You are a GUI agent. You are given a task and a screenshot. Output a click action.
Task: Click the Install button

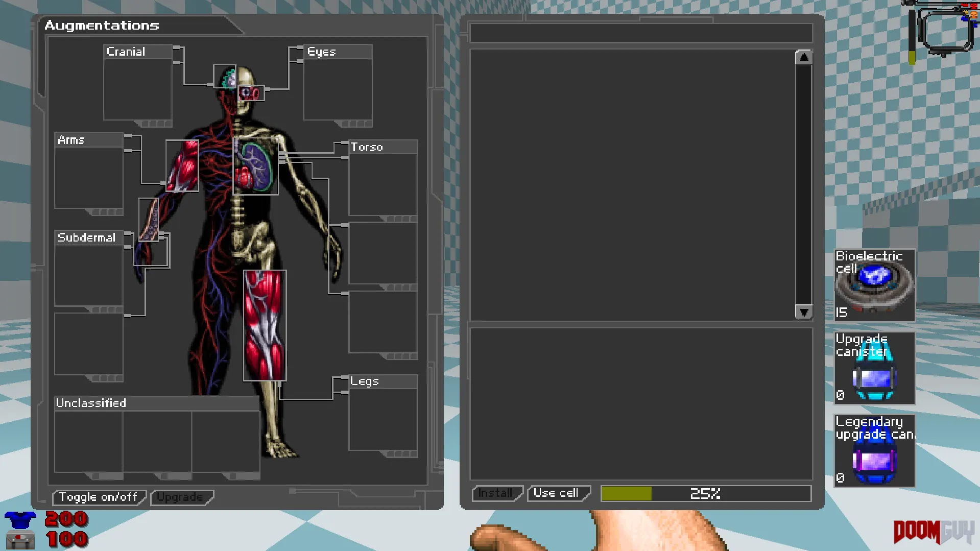pyautogui.click(x=497, y=493)
